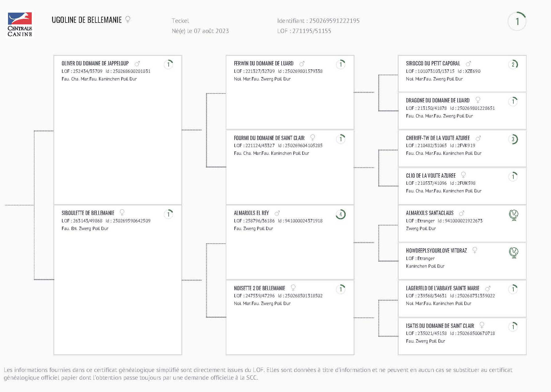
Task: Click the rating badge of Sirocco du Petit Caporal
Action: (x=513, y=64)
